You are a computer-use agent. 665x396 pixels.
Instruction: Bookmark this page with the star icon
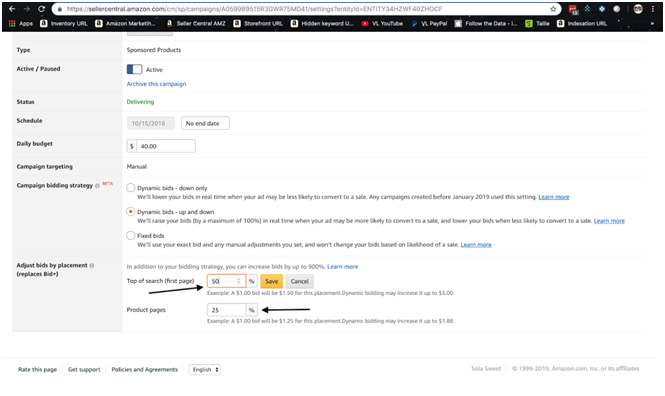tap(553, 9)
